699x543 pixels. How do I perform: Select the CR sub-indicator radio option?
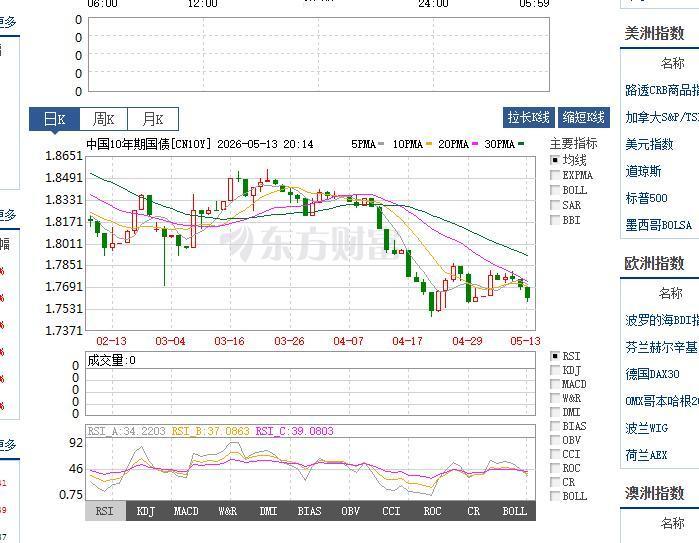pyautogui.click(x=555, y=482)
